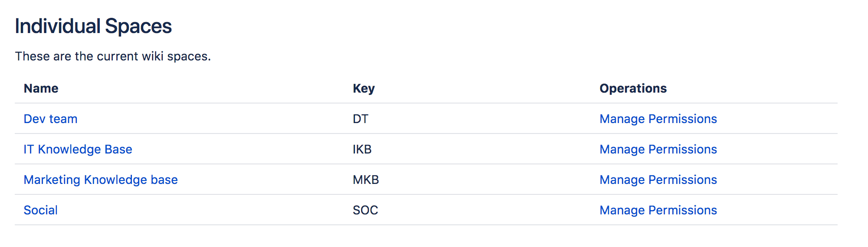
Task: Select the IKB space key cell
Action: [x=362, y=149]
